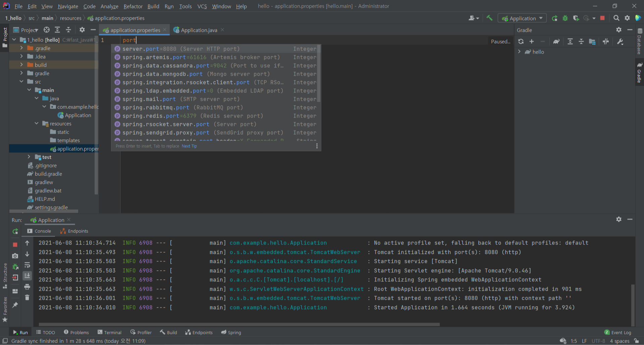644x345 pixels.
Task: Stop the running Application in top toolbar
Action: tap(602, 18)
